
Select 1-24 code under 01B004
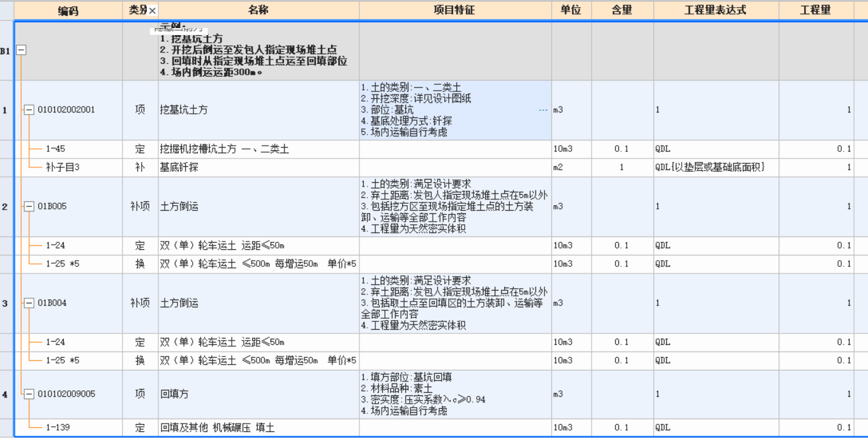point(56,342)
